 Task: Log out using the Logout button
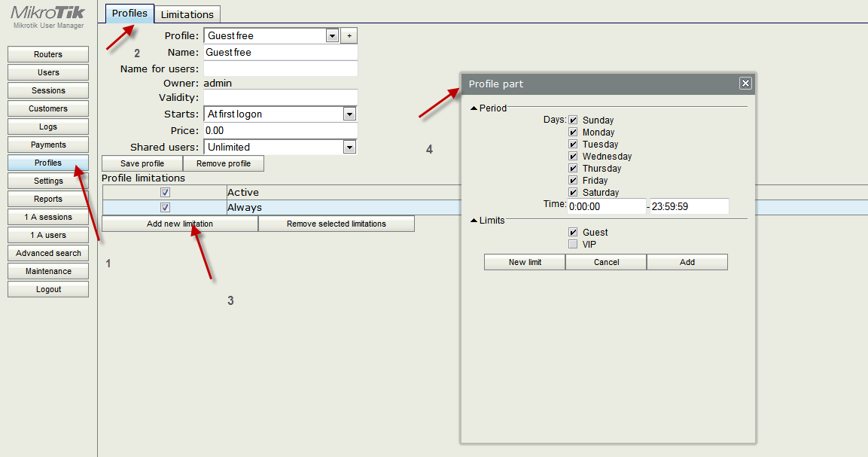tap(48, 289)
